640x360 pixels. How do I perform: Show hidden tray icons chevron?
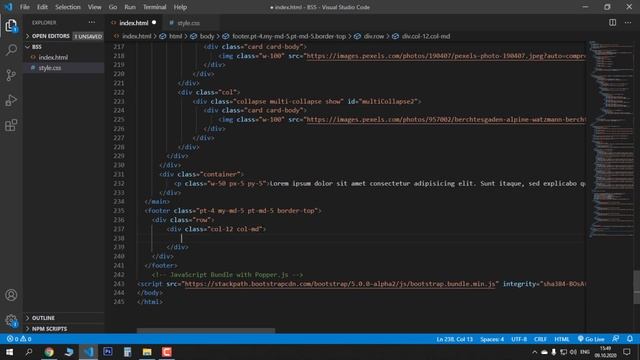click(534, 352)
